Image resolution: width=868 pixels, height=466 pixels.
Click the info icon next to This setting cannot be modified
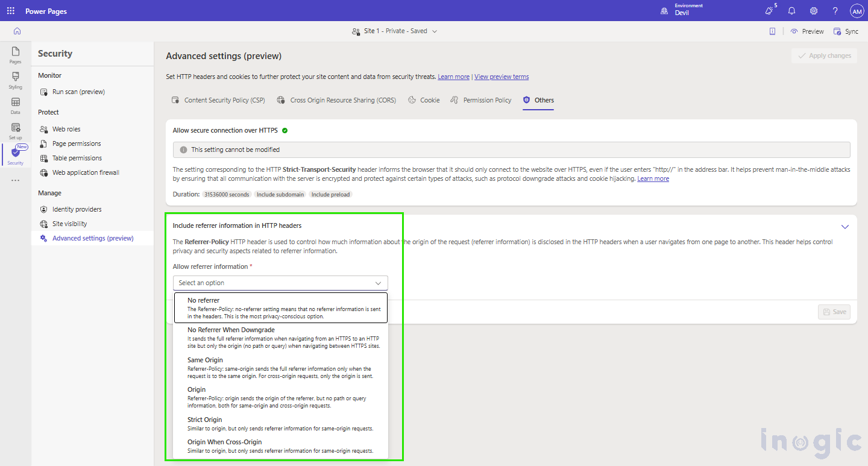click(x=183, y=150)
